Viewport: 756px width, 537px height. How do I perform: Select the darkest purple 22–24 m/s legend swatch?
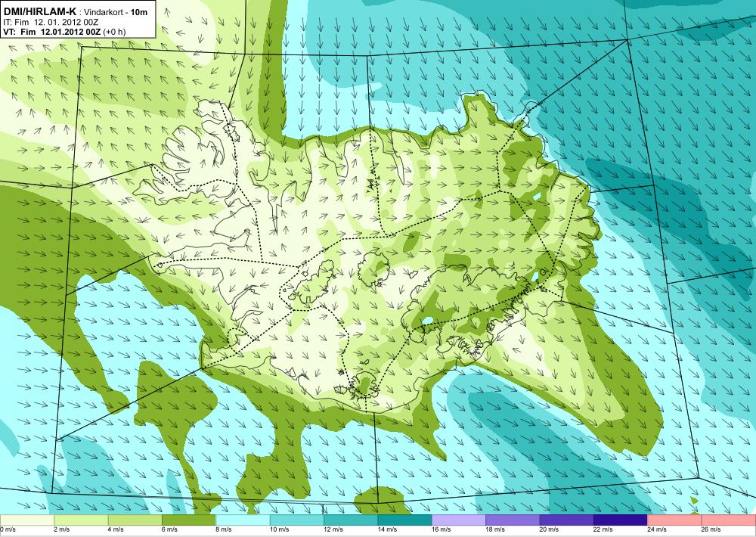pyautogui.click(x=621, y=520)
